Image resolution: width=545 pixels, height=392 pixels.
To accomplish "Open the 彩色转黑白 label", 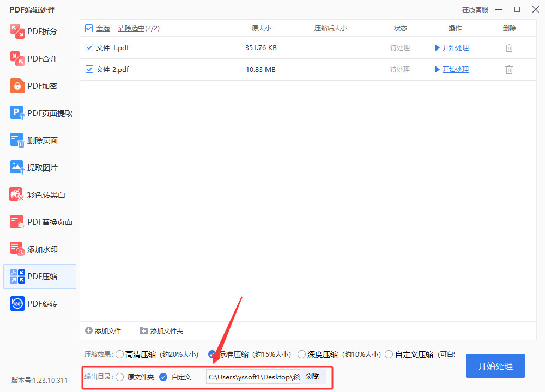I will point(46,195).
